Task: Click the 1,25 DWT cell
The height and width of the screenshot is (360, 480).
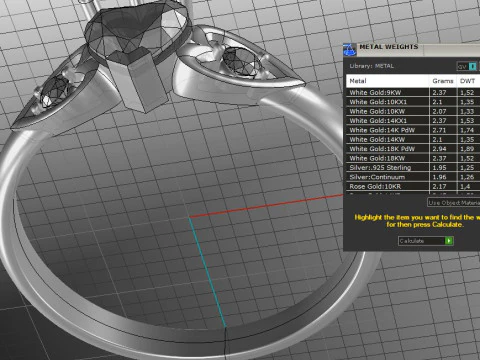Action: [468, 167]
